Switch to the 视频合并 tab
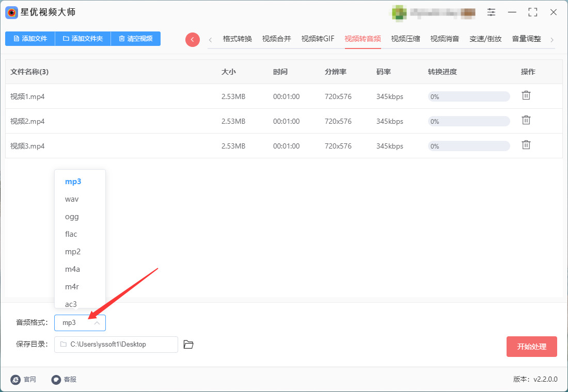This screenshot has width=568, height=392. point(277,39)
